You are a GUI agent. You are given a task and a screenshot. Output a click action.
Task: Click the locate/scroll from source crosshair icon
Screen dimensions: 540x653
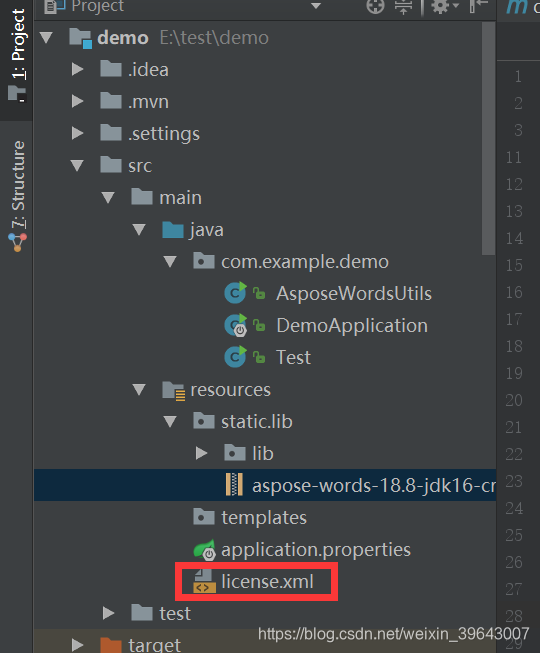click(x=375, y=7)
